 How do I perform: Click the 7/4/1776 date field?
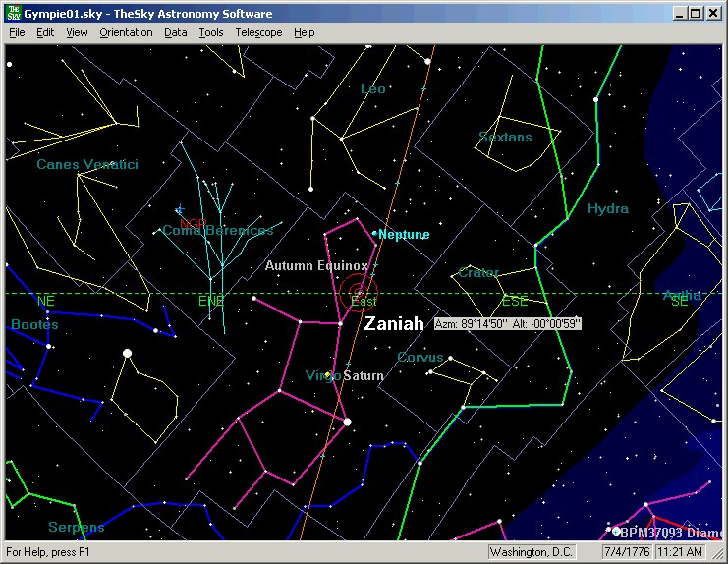point(628,552)
